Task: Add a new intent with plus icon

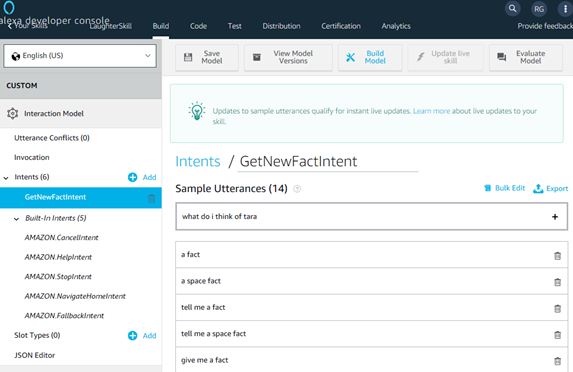Action: point(132,177)
